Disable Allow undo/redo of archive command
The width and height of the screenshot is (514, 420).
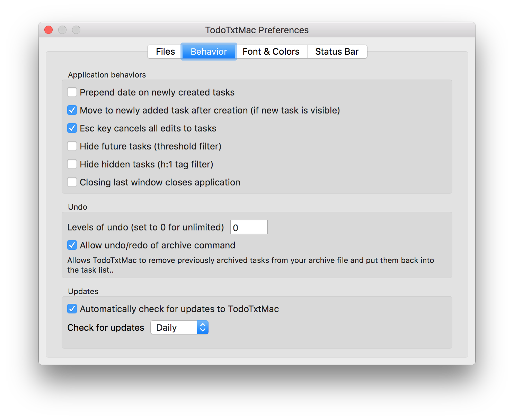point(72,245)
